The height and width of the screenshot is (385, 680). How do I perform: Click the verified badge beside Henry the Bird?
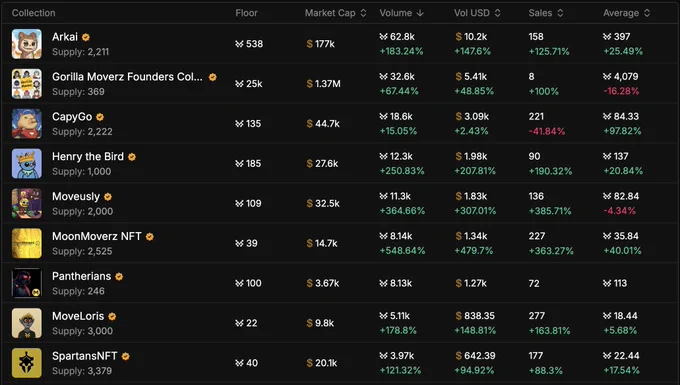click(x=132, y=157)
